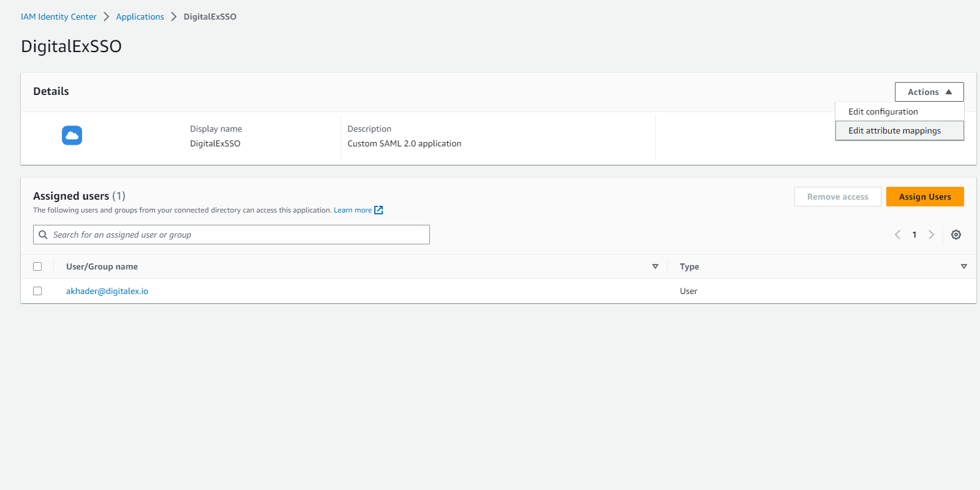The image size is (980, 490).
Task: Focus the assigned user search field
Action: tap(239, 235)
